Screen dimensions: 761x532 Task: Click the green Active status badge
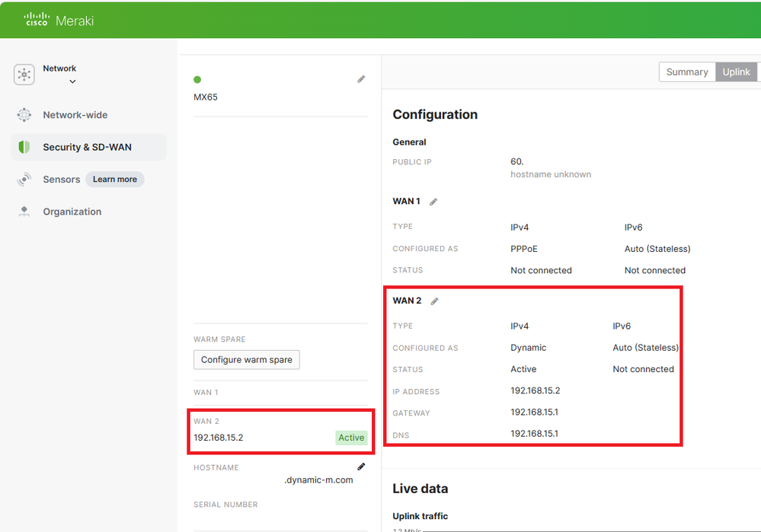351,438
